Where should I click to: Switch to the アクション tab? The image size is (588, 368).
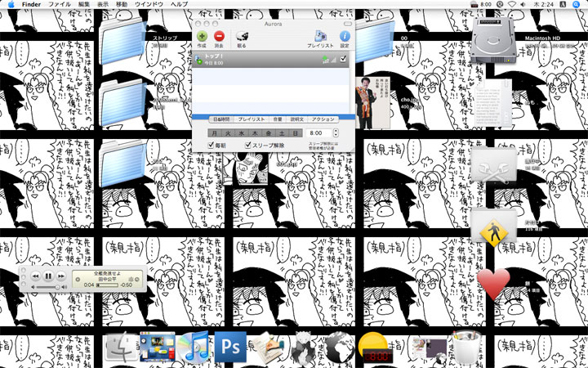323,119
